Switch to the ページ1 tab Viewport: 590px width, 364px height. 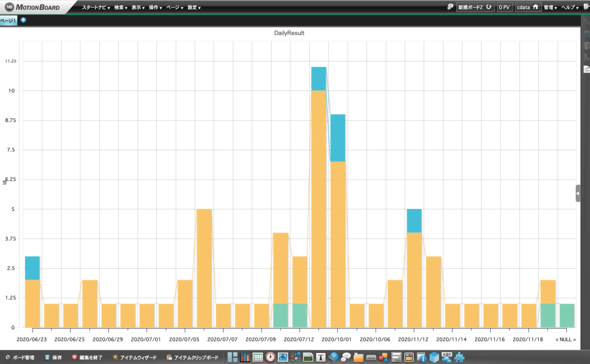(x=8, y=20)
